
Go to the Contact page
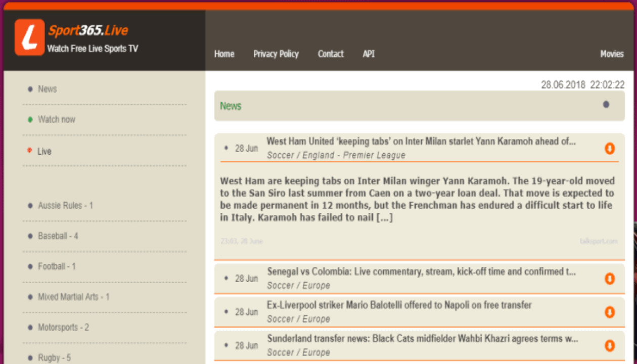point(331,54)
